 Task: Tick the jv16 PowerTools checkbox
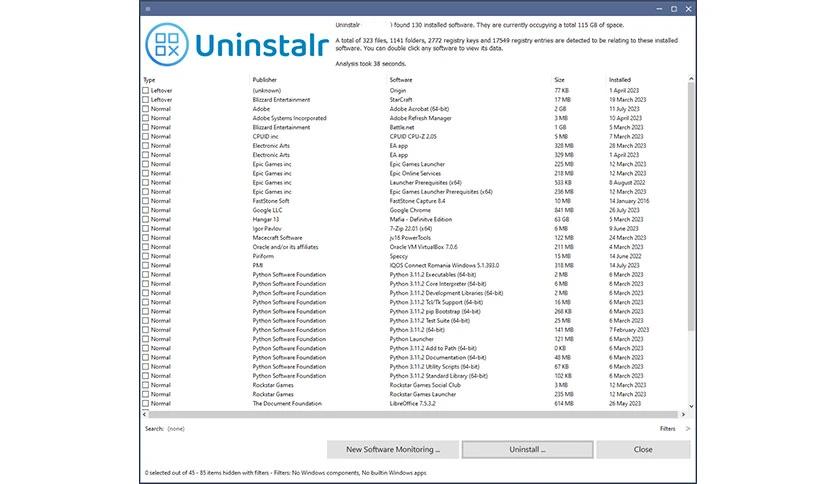coord(146,238)
